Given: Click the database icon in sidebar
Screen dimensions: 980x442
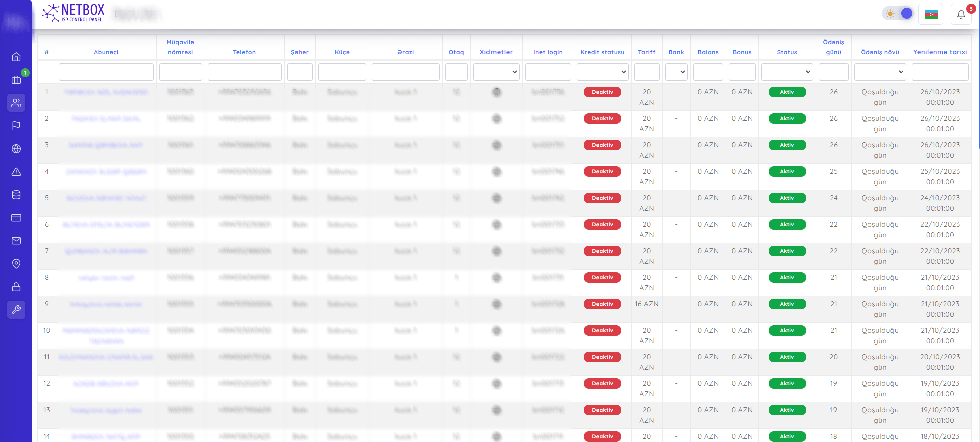Looking at the screenshot, I should (16, 195).
